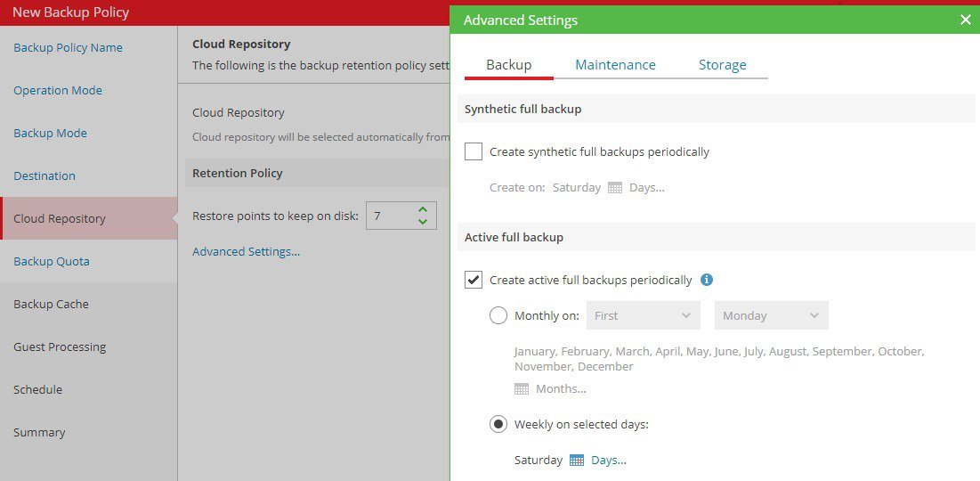The height and width of the screenshot is (481, 980).
Task: Enable synthetic full backups periodically checkbox
Action: coord(474,151)
